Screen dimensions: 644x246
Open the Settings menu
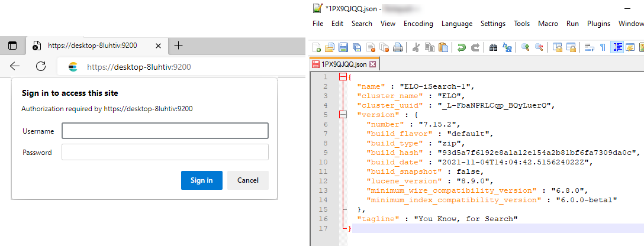[493, 24]
